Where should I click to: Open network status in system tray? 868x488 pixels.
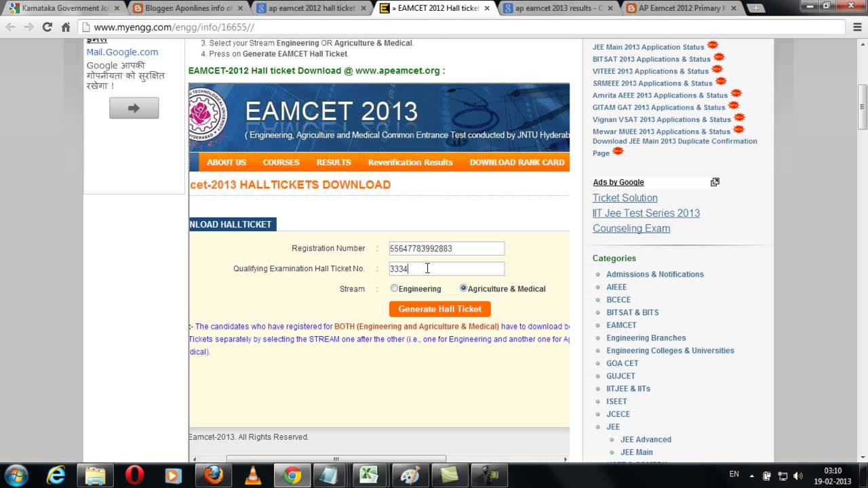tap(783, 475)
